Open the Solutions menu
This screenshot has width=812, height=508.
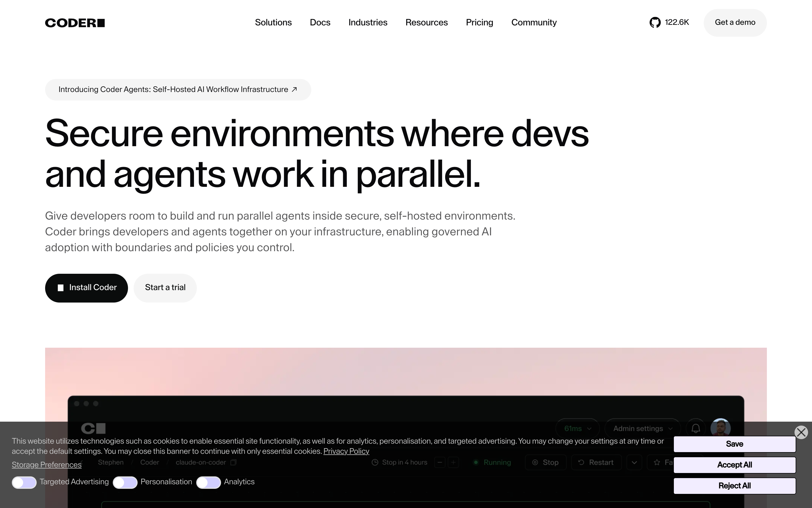coord(273,23)
